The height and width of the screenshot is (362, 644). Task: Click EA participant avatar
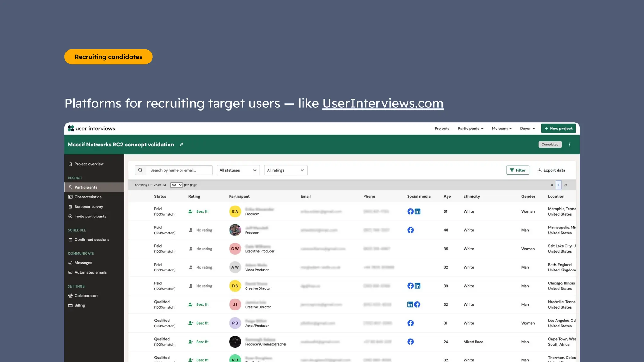point(235,211)
